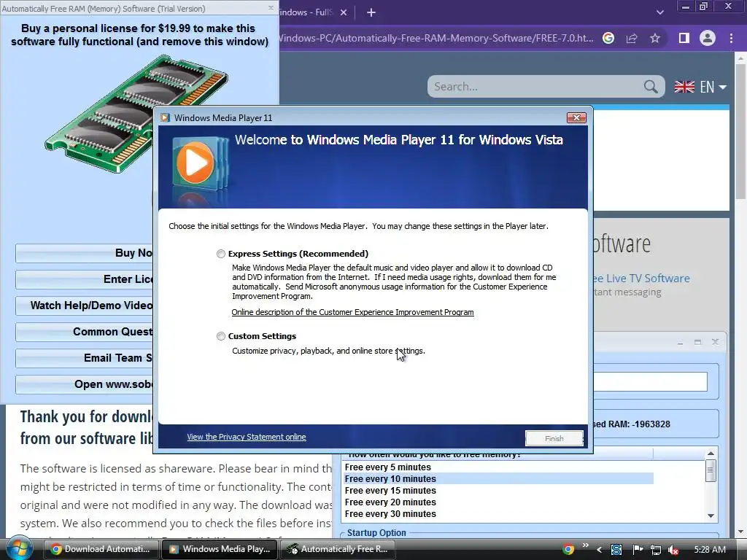Open View the Privacy Statement online link
This screenshot has height=560, width=747.
tap(247, 437)
